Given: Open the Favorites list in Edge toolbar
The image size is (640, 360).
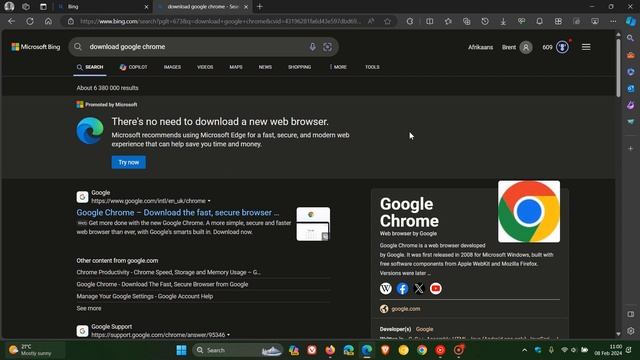Looking at the screenshot, I should 448,21.
